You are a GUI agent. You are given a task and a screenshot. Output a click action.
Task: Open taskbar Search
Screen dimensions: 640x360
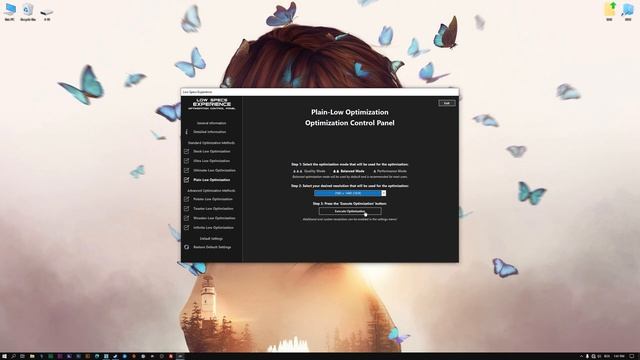(x=13, y=356)
